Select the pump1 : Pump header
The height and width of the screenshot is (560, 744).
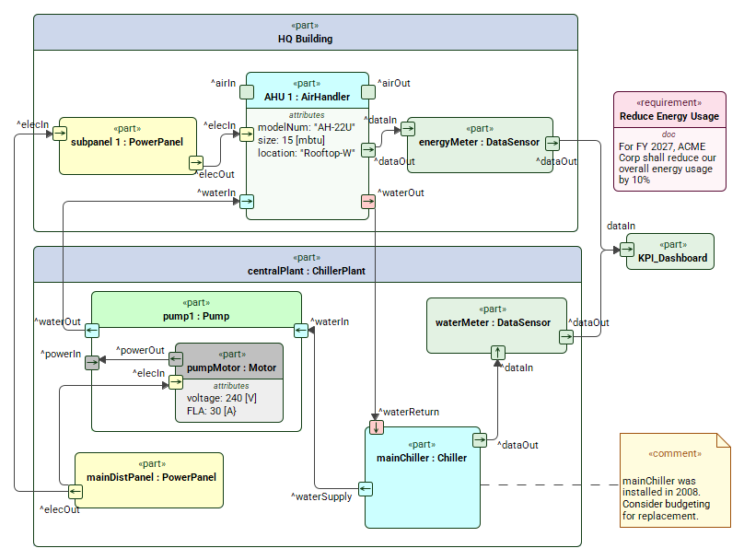196,309
